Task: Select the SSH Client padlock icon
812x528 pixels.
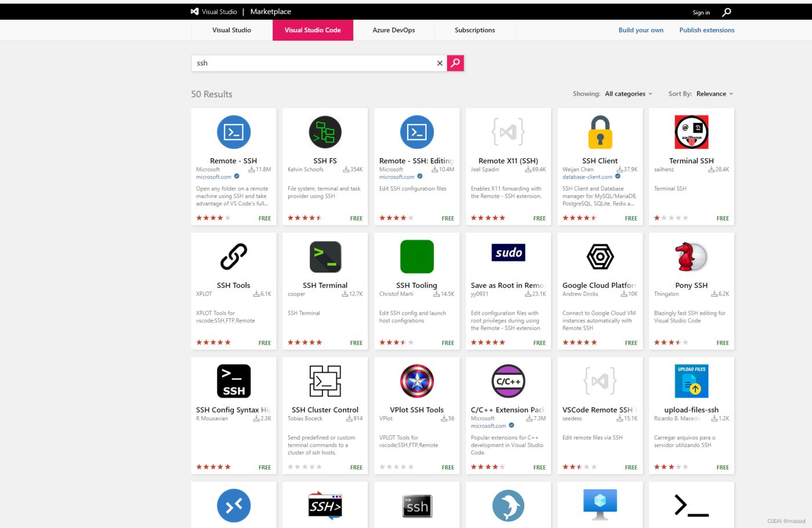Action: pyautogui.click(x=600, y=132)
